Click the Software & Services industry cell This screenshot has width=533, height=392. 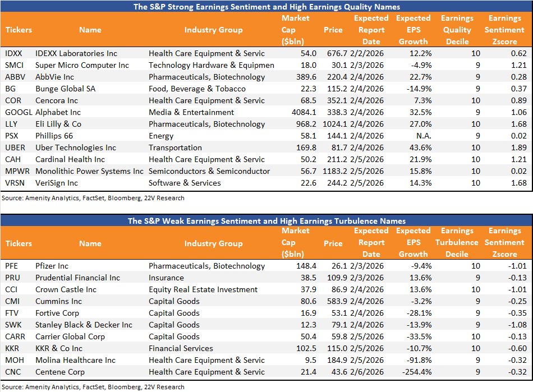[x=185, y=183]
